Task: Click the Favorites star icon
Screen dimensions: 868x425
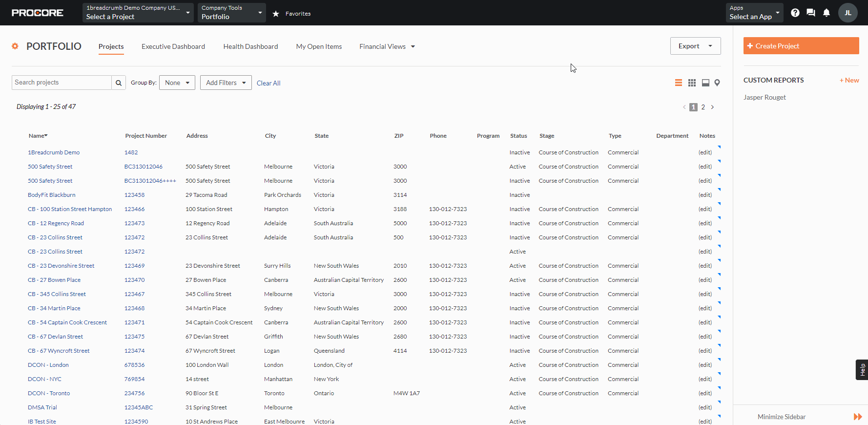Action: coord(276,14)
